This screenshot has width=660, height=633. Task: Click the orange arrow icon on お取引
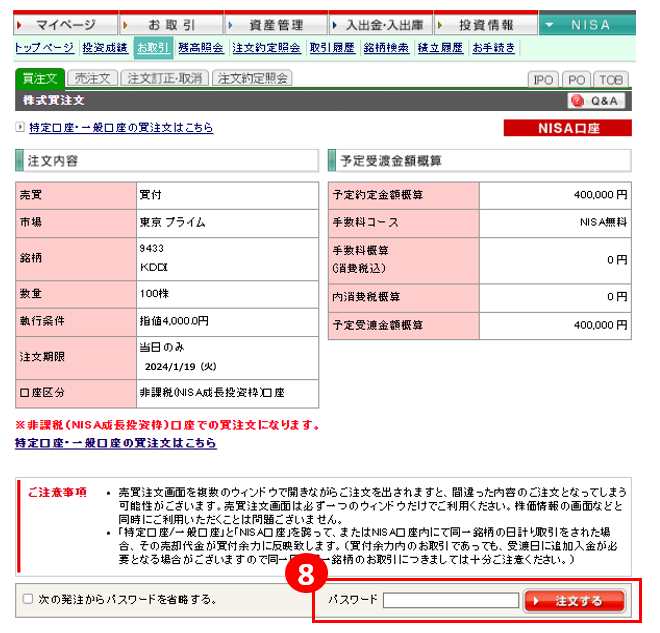click(x=125, y=25)
